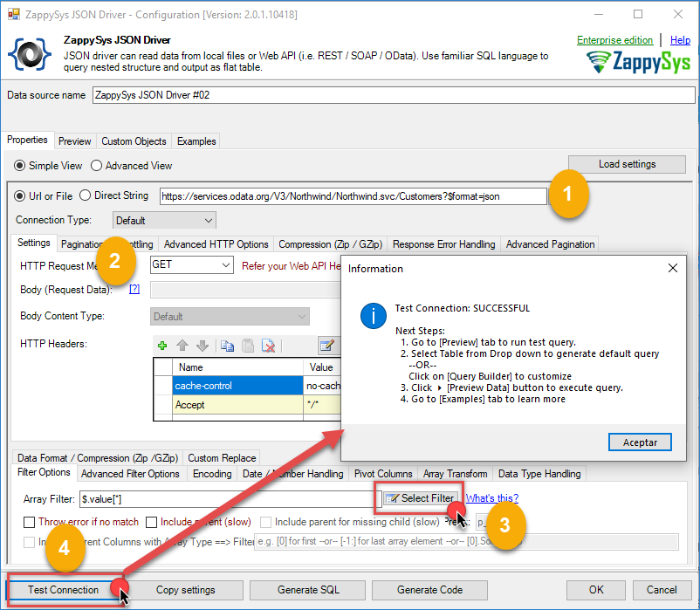Open the Advanced Pagination tab
The image size is (700, 610).
(550, 244)
